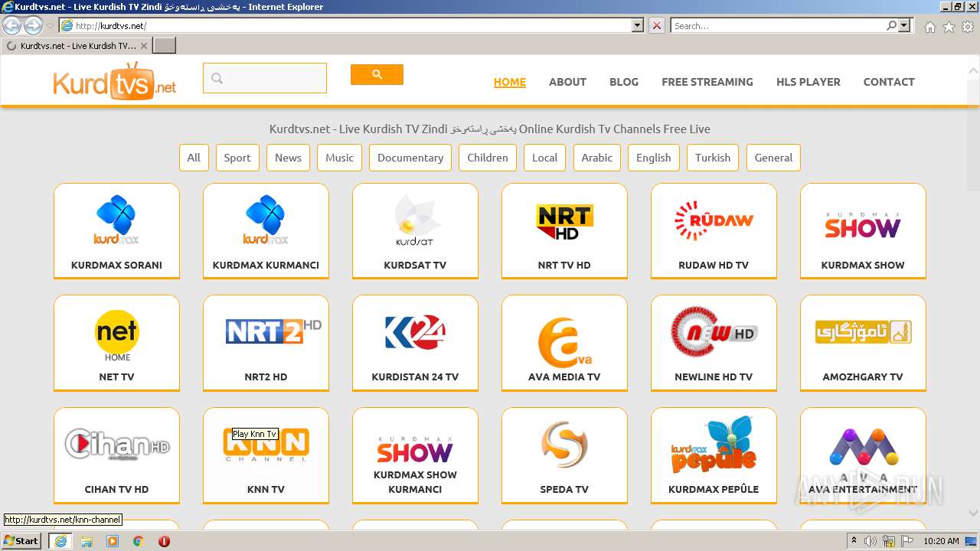Screen dimensions: 980x551
Task: Open the Kurdmax Pepûle logo
Action: pyautogui.click(x=714, y=446)
